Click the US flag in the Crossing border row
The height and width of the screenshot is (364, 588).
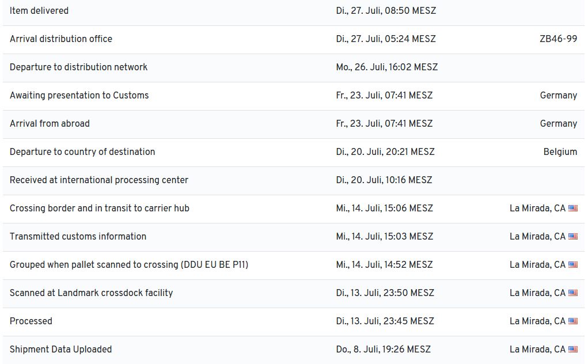click(x=573, y=208)
